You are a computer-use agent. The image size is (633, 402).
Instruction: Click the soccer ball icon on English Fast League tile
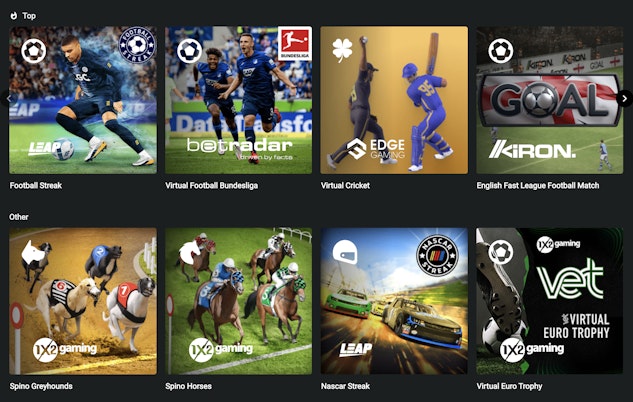[501, 51]
